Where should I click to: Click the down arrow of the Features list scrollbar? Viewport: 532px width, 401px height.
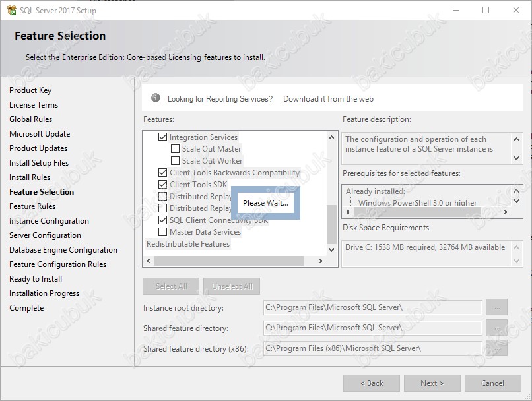[331, 250]
